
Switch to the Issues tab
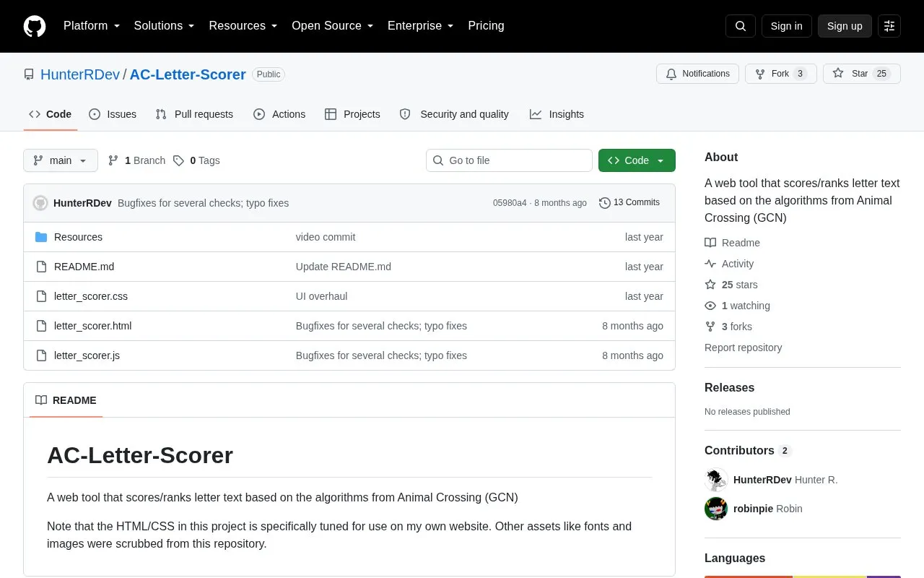tap(113, 114)
